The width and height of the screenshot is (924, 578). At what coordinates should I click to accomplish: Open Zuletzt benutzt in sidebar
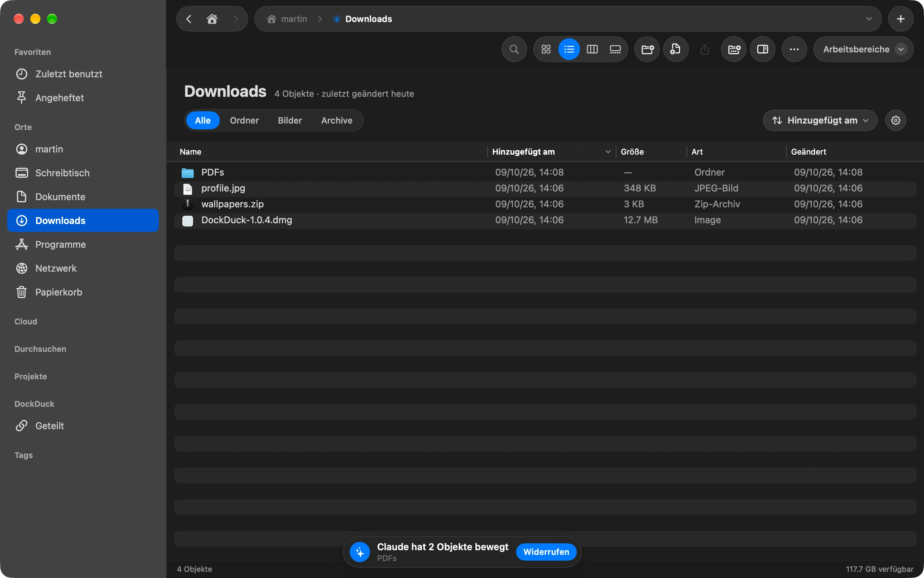(x=83, y=74)
